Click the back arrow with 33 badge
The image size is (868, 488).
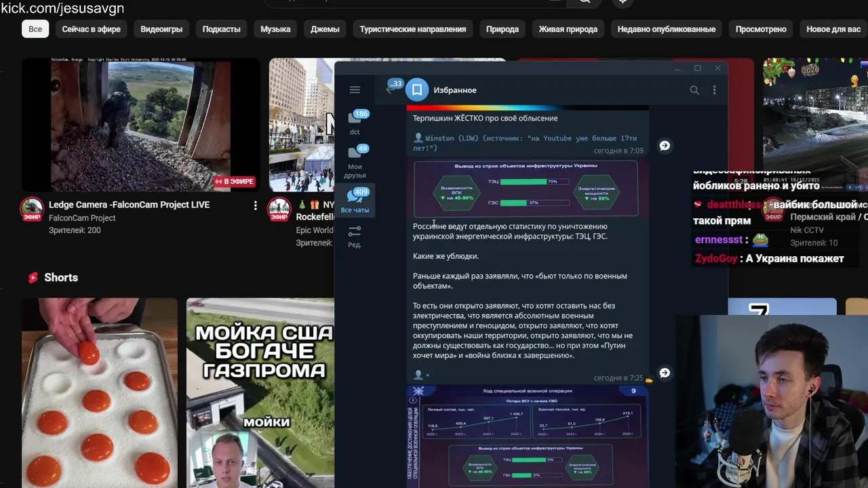(391, 89)
